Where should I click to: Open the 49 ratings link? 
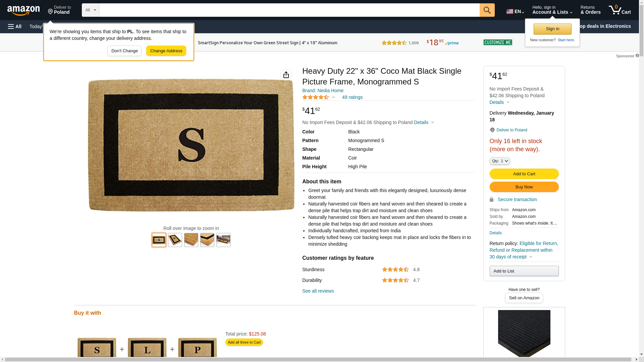pyautogui.click(x=352, y=97)
